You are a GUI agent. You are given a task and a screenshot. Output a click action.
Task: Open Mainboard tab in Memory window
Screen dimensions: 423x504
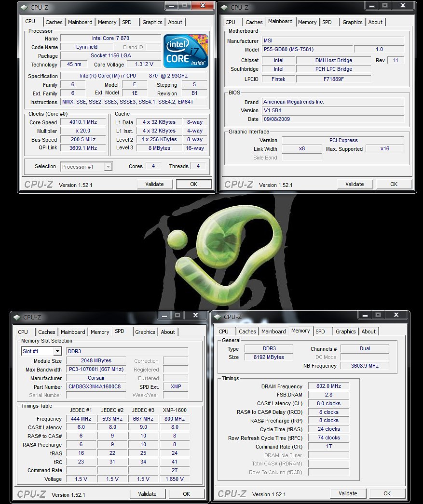coord(273,332)
